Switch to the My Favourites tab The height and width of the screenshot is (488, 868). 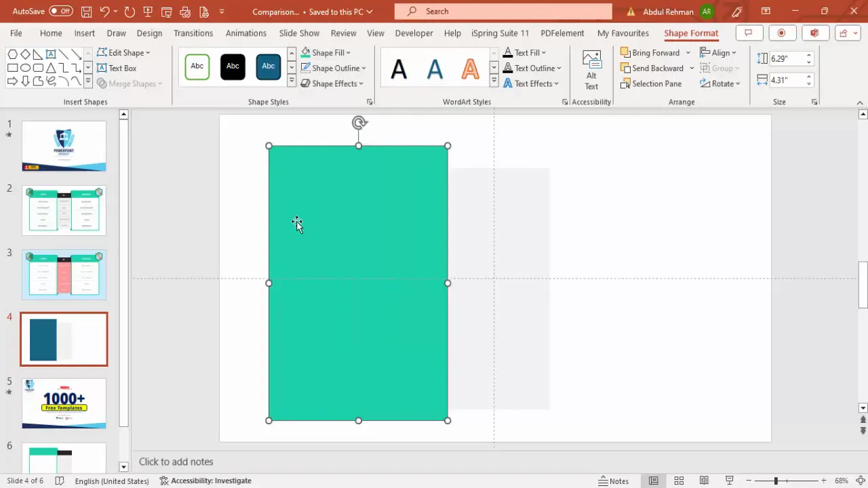click(x=623, y=33)
